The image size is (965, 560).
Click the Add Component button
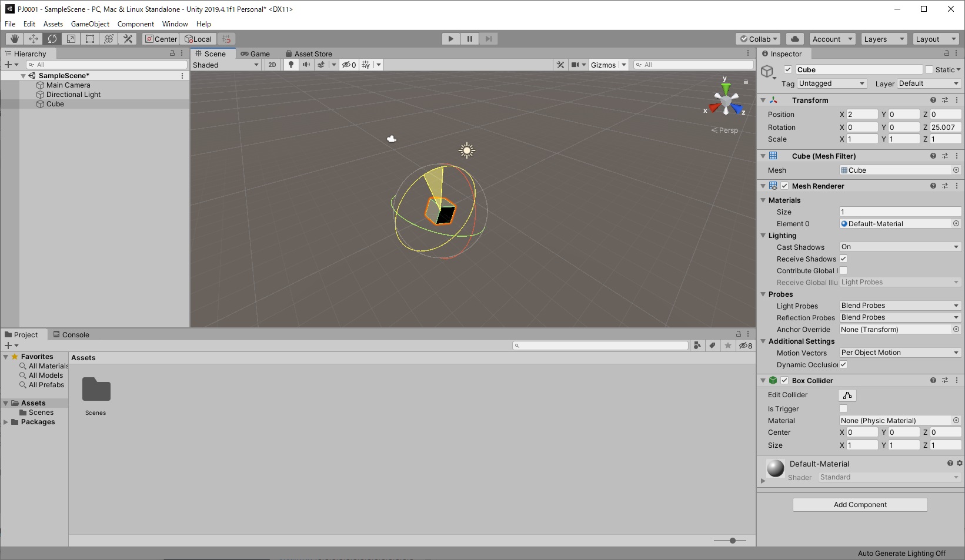click(x=860, y=505)
